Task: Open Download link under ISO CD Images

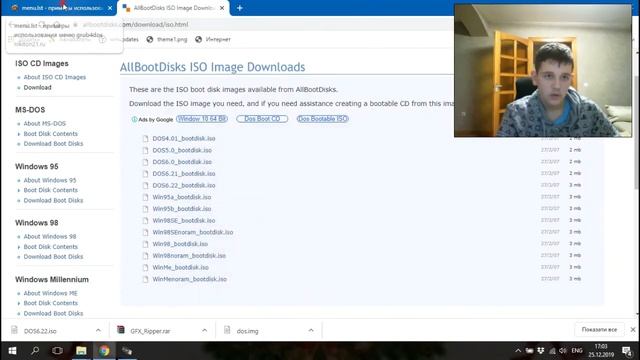Action: [x=37, y=87]
